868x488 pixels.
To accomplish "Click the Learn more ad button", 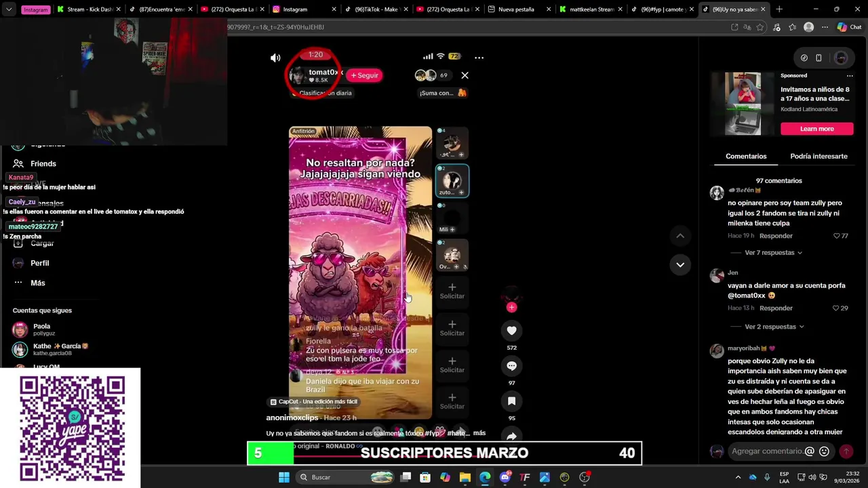I will pos(816,129).
